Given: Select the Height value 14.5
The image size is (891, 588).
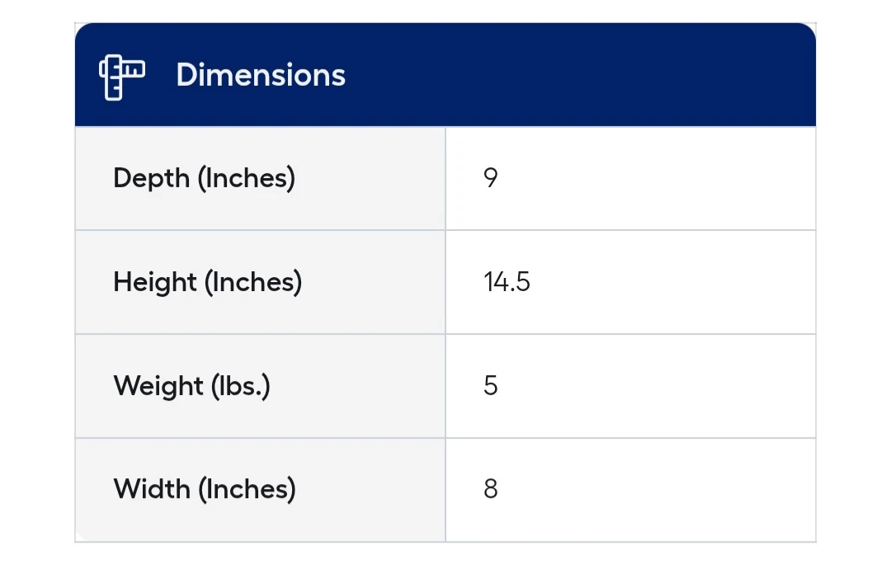Looking at the screenshot, I should tap(507, 282).
